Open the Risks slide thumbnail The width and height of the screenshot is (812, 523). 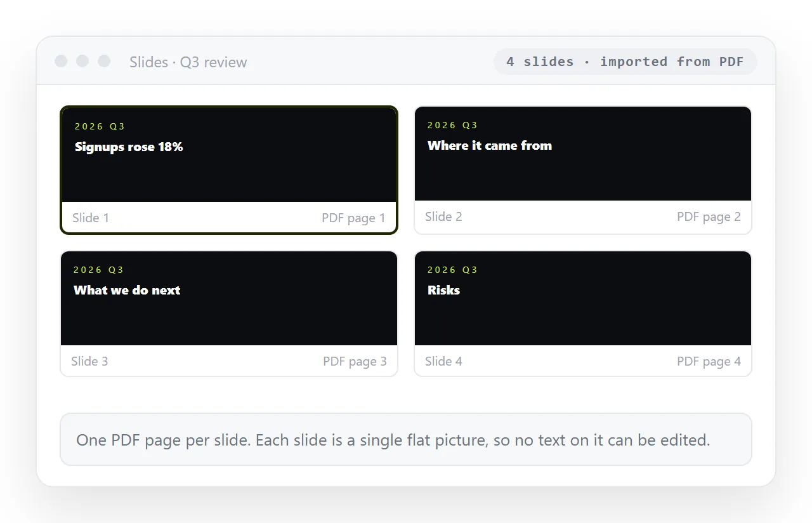[x=583, y=298]
